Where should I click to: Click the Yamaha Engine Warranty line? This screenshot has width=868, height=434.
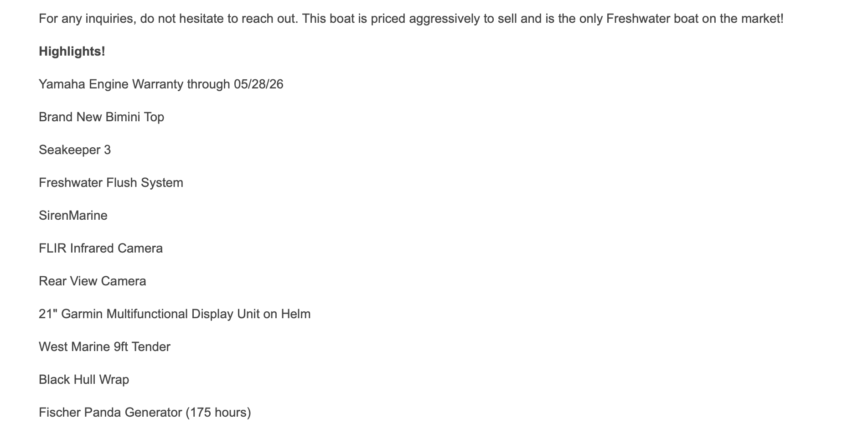(x=161, y=84)
